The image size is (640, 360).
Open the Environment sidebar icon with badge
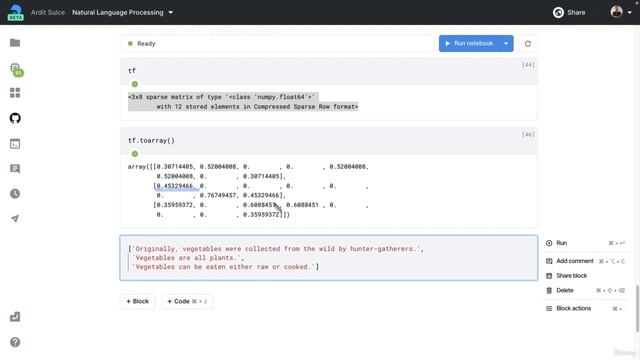coord(16,69)
